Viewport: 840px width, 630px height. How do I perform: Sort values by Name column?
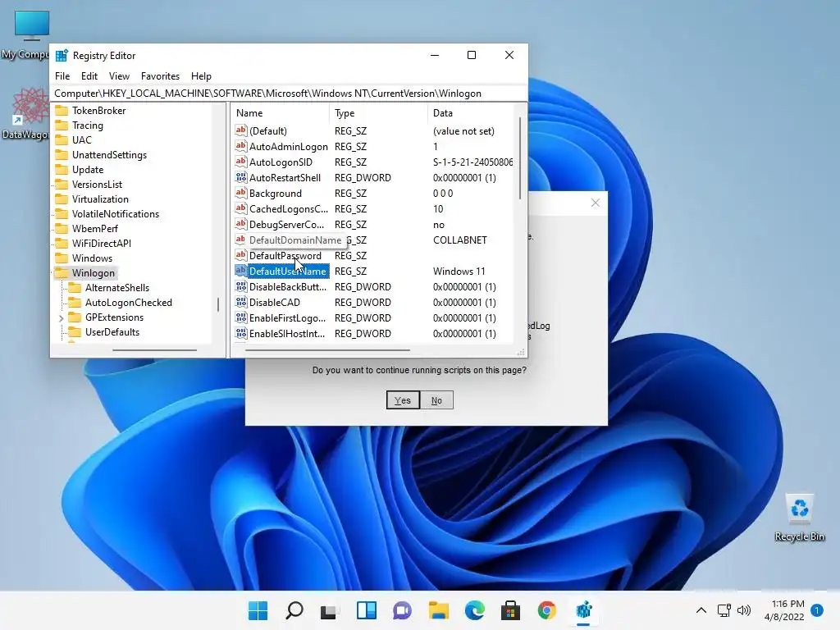(x=281, y=113)
